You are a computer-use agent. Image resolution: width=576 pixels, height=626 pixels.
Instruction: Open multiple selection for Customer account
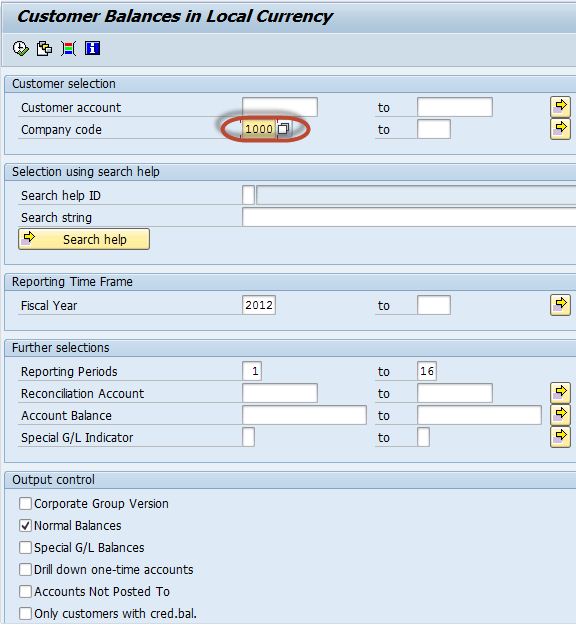(x=560, y=107)
